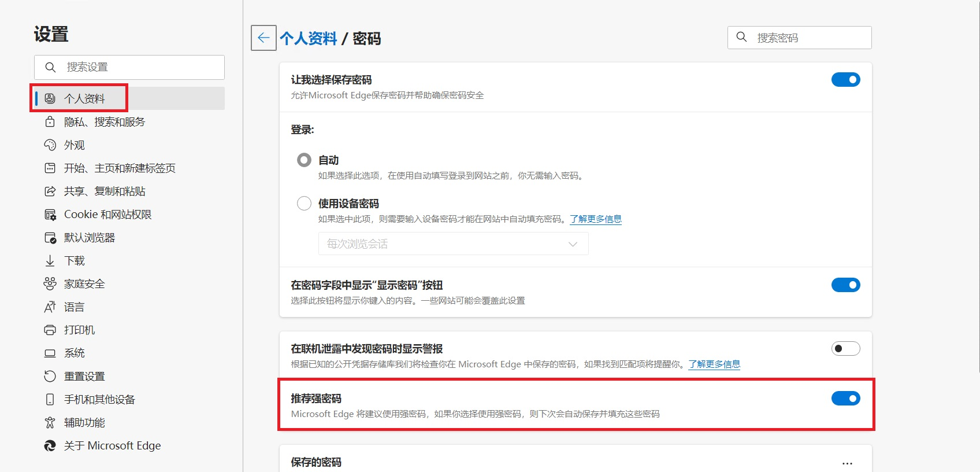This screenshot has height=472, width=980.
Task: Click the 个人资料 profile icon in sidebar
Action: click(x=50, y=98)
